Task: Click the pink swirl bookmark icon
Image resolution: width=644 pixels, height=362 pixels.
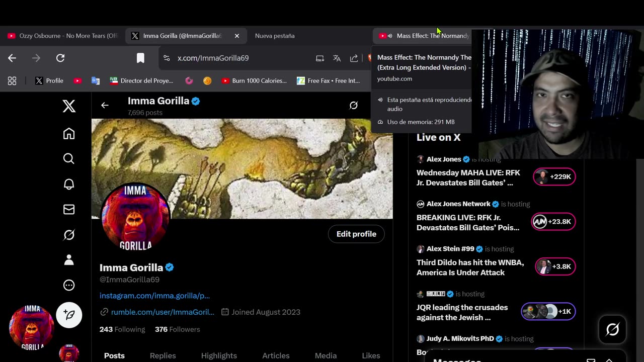Action: 189,80
